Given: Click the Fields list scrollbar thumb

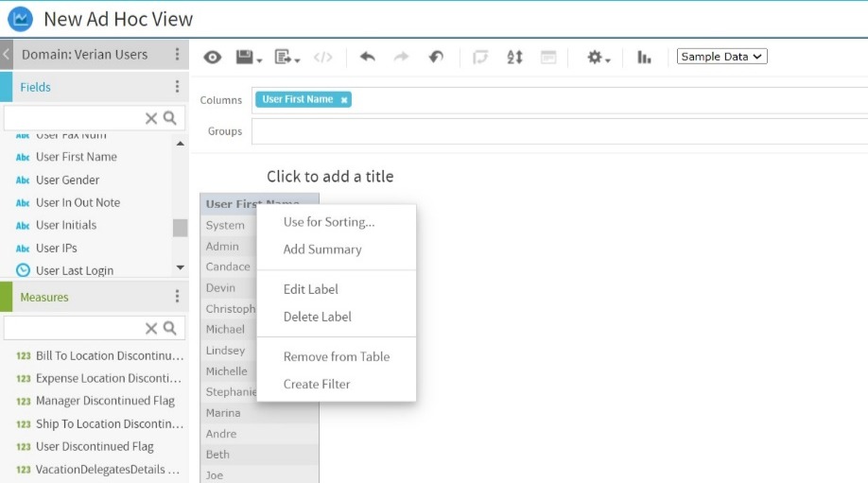Looking at the screenshot, I should pyautogui.click(x=180, y=228).
